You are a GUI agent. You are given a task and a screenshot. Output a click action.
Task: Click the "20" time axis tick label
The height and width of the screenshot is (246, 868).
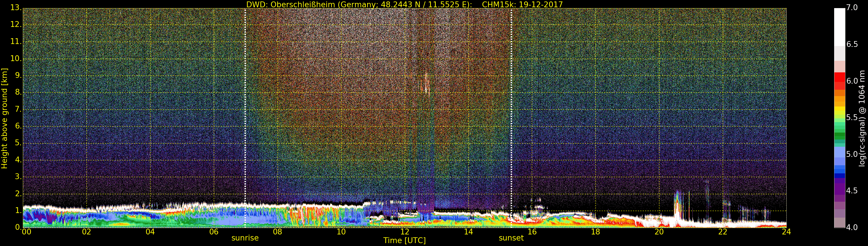[x=659, y=232]
